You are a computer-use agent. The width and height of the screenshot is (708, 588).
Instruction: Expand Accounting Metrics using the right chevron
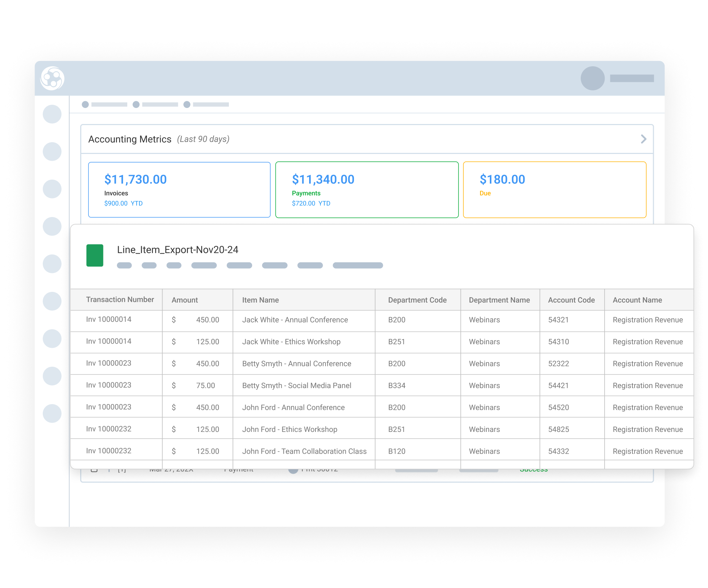point(643,139)
